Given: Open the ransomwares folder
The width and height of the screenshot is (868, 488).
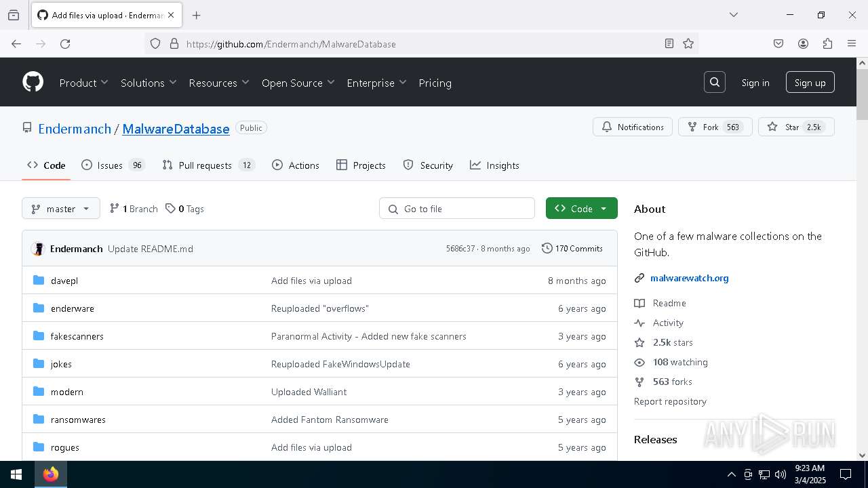Looking at the screenshot, I should [x=78, y=420].
